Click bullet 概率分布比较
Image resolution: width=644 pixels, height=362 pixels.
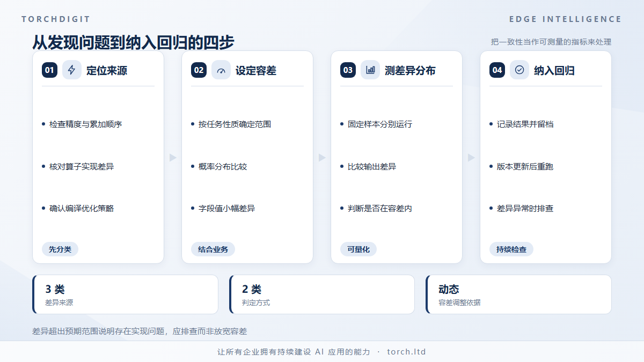223,166
